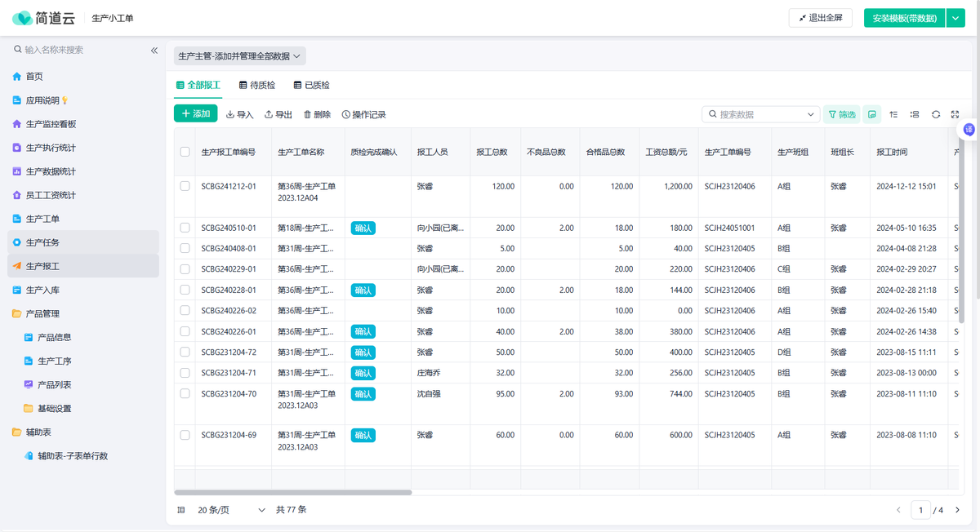This screenshot has height=532, width=980.
Task: Switch to the 已质检 tab
Action: (311, 85)
